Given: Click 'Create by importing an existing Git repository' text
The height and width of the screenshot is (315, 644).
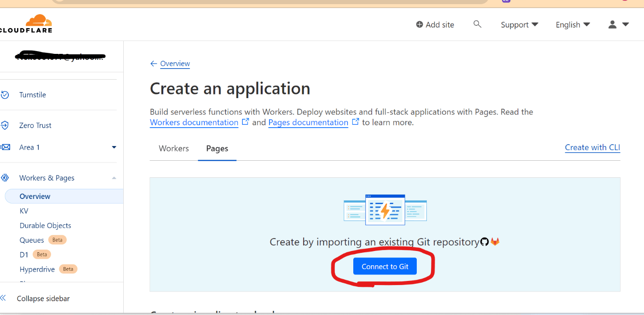Looking at the screenshot, I should 374,242.
